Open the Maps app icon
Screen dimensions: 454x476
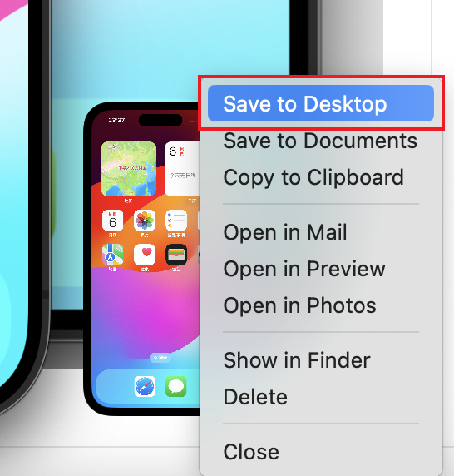[112, 255]
